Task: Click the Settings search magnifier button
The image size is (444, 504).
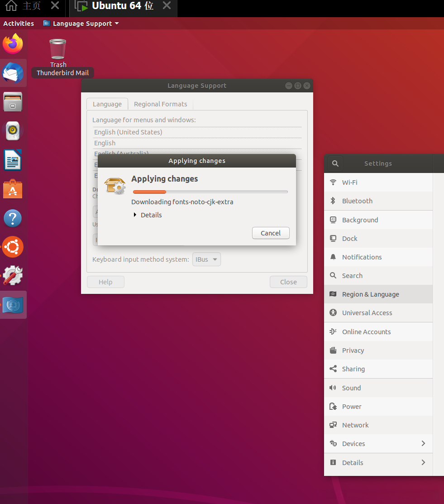Action: (335, 163)
